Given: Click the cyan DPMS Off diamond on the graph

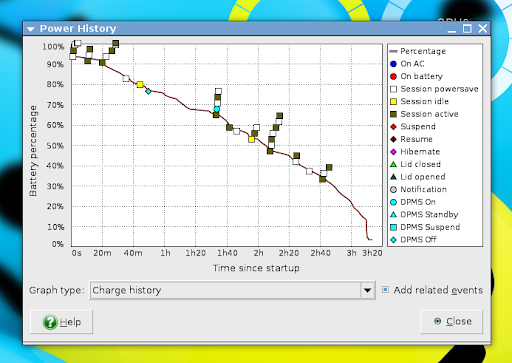Looking at the screenshot, I should tap(148, 91).
